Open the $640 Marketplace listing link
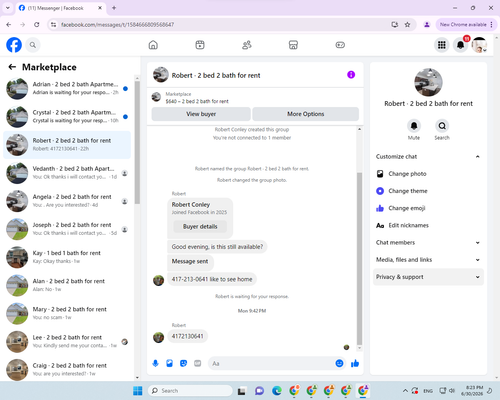500x400 pixels. point(197,101)
